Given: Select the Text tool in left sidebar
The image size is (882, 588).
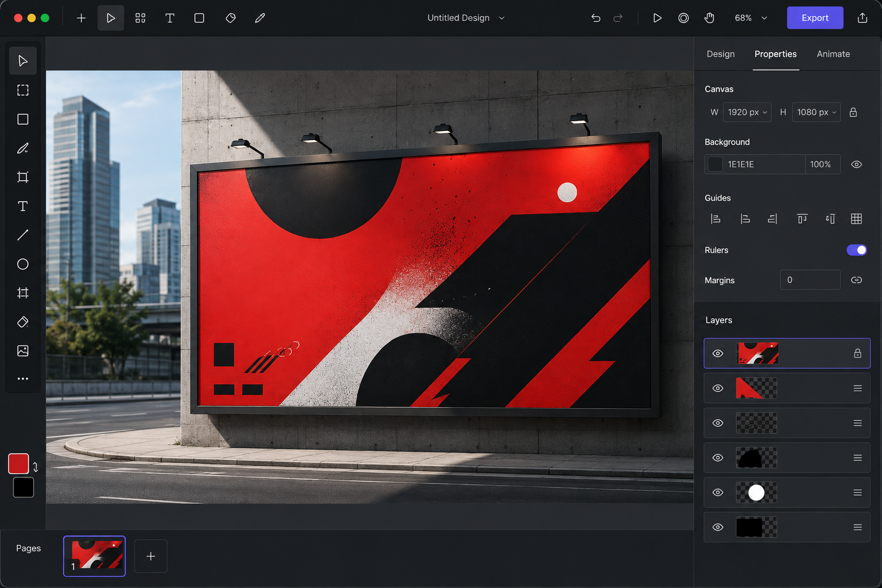Looking at the screenshot, I should [23, 206].
